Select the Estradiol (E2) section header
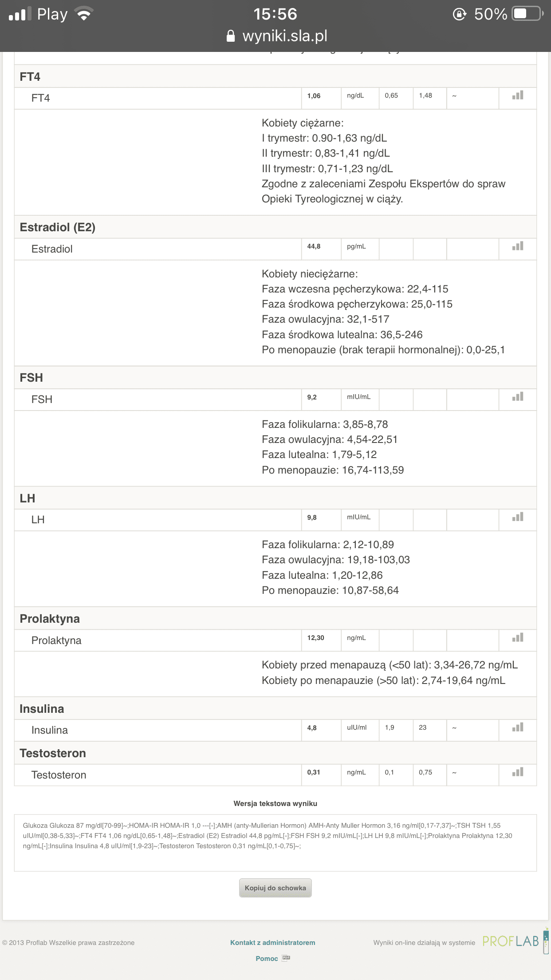The image size is (551, 980). pos(58,227)
